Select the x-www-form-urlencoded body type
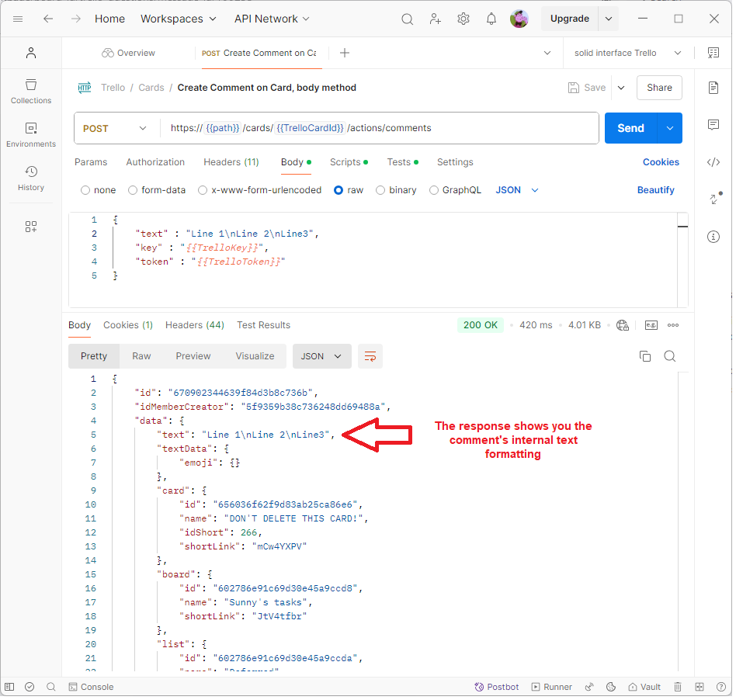The height and width of the screenshot is (700, 736). [203, 191]
